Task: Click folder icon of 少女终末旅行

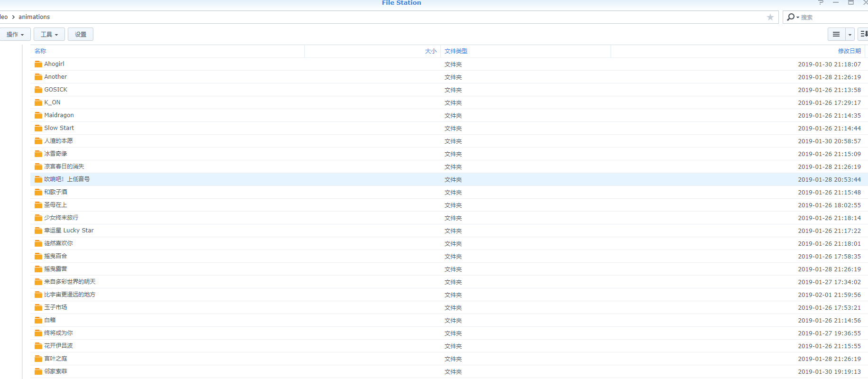Action: tap(38, 218)
